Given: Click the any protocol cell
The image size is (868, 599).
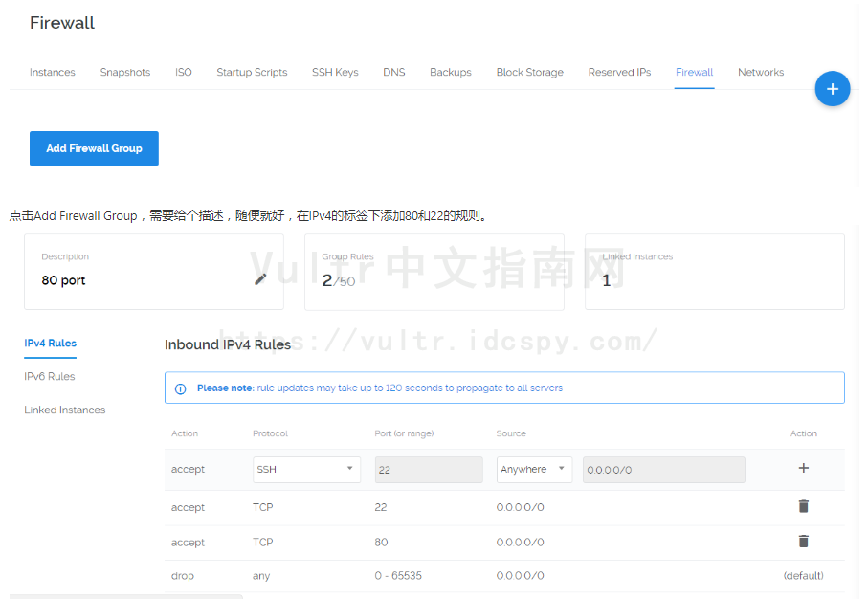Looking at the screenshot, I should click(x=261, y=576).
